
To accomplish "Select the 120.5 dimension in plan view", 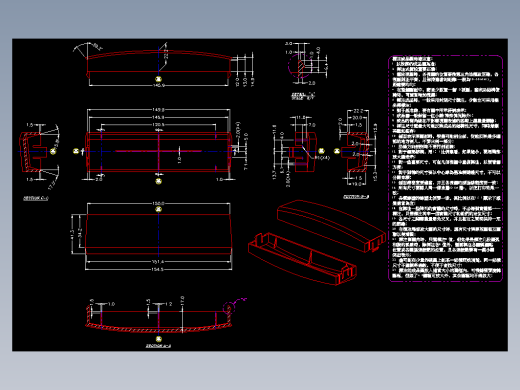I will [x=158, y=125].
